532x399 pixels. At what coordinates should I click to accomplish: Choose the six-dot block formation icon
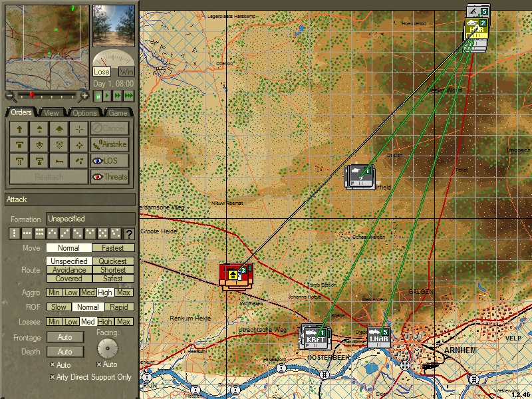click(x=40, y=233)
